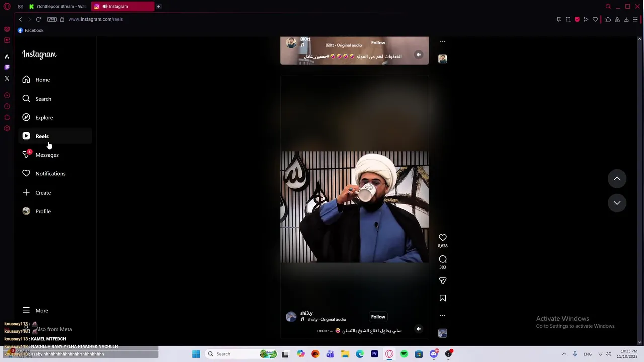This screenshot has height=362, width=644.
Task: Click the pin icon in browser toolbar
Action: tap(559, 19)
